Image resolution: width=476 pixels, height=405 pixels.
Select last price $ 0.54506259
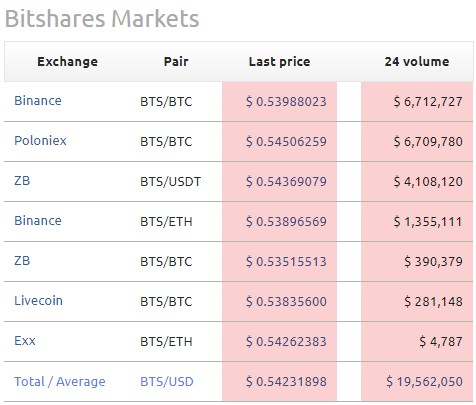(x=286, y=142)
